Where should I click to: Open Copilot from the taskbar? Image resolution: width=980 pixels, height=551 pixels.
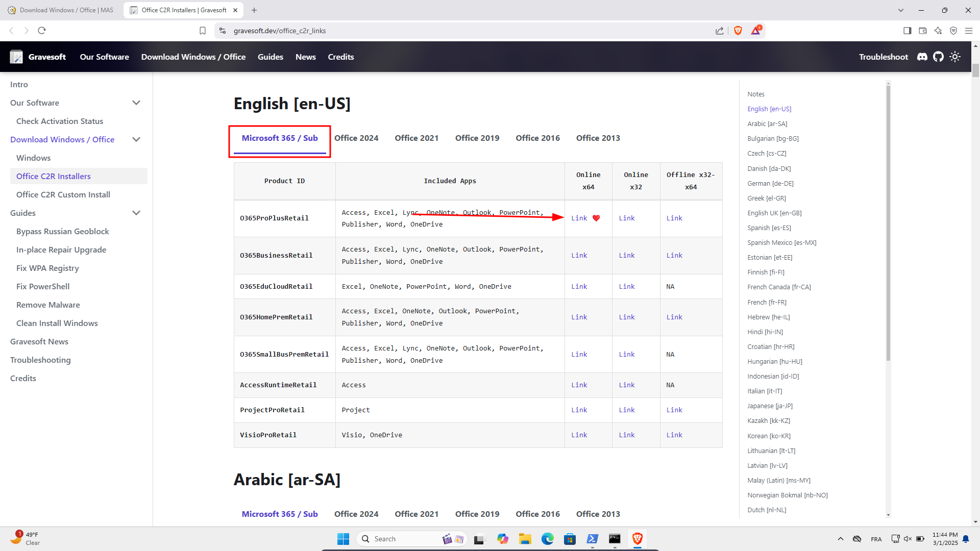coord(503,539)
